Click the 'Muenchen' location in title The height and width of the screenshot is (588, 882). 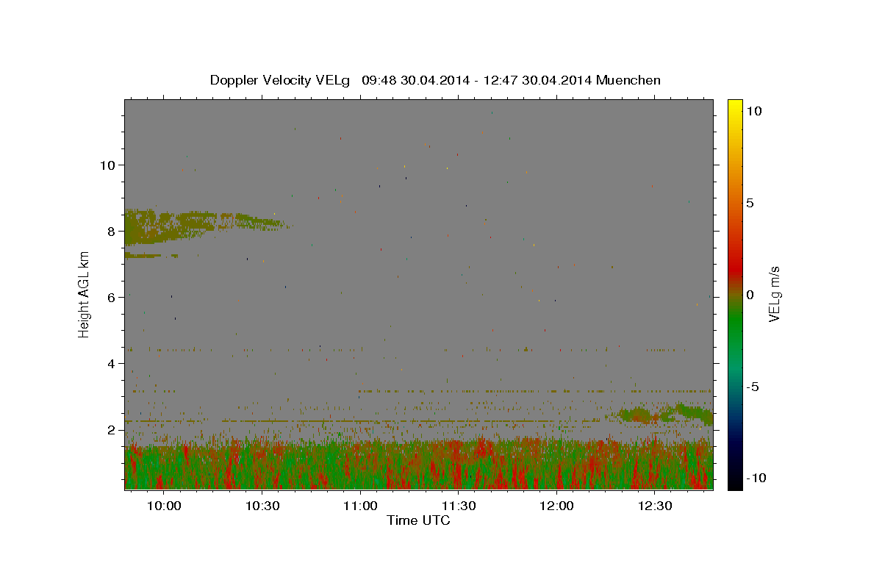(x=629, y=80)
